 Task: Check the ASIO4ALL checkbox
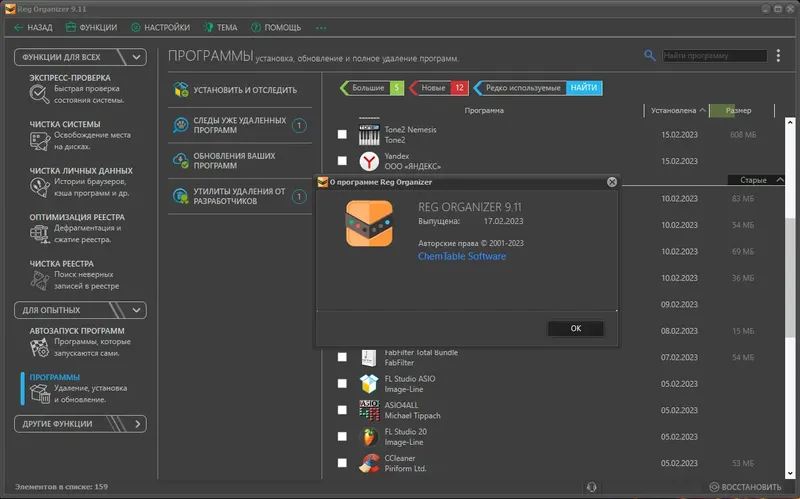point(342,410)
